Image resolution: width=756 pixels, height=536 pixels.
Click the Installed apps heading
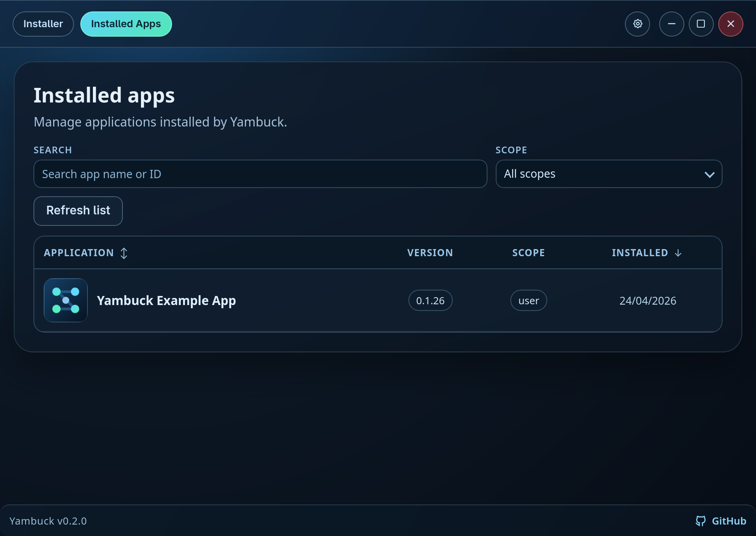104,95
